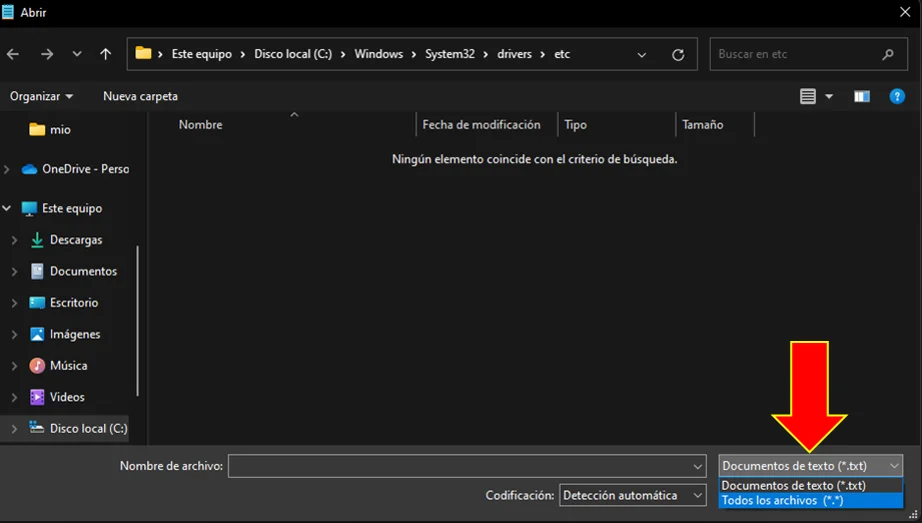The height and width of the screenshot is (523, 922).
Task: Open the Organizar menu
Action: (41, 96)
